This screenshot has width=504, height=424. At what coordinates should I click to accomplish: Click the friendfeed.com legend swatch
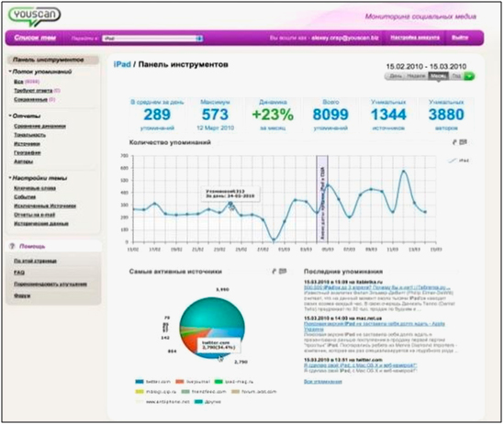coord(185,392)
